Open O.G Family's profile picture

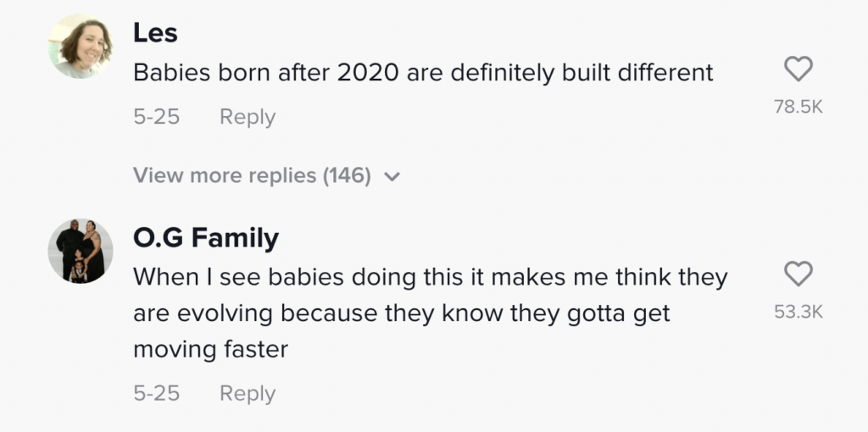[81, 251]
